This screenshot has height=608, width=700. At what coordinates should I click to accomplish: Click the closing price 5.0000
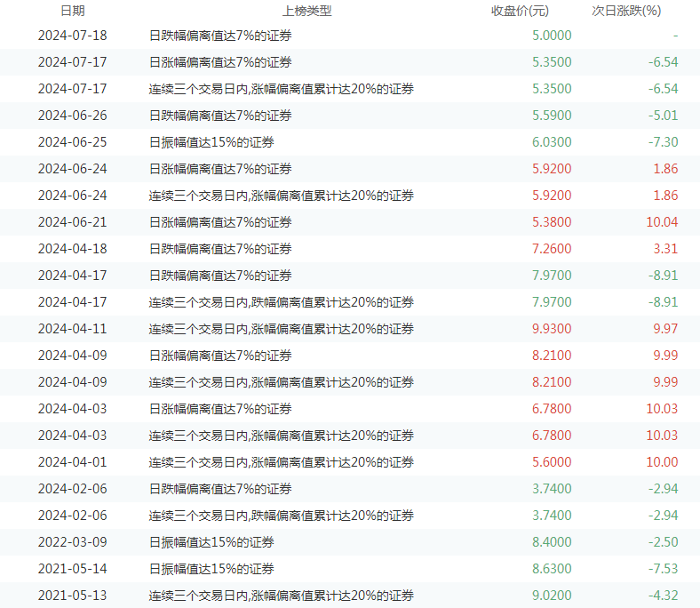(551, 36)
